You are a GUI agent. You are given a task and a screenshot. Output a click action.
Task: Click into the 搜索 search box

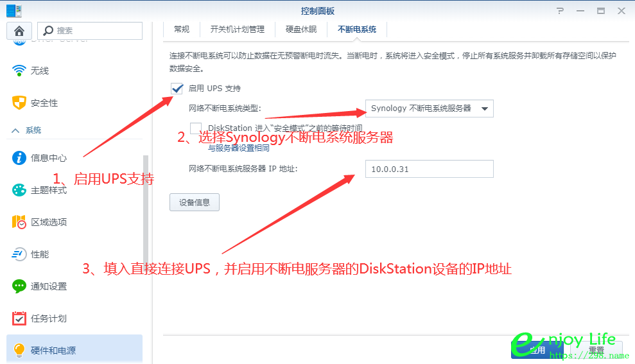(90, 31)
